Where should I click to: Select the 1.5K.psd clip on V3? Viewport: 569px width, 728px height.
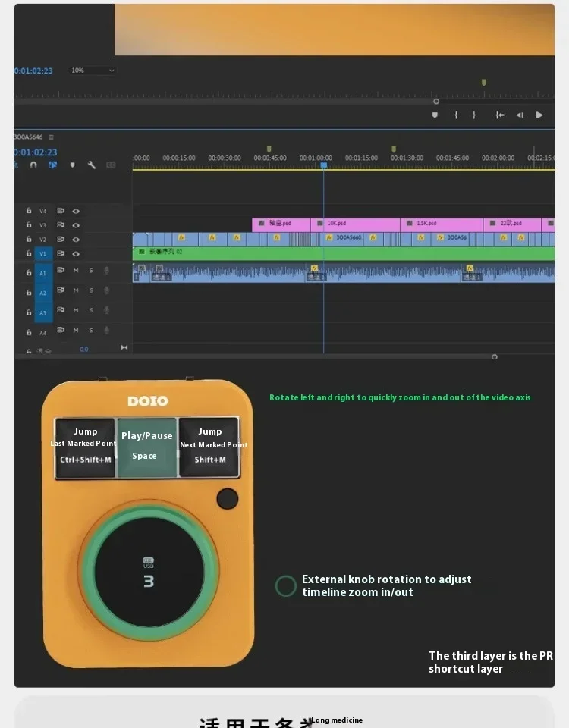point(442,224)
